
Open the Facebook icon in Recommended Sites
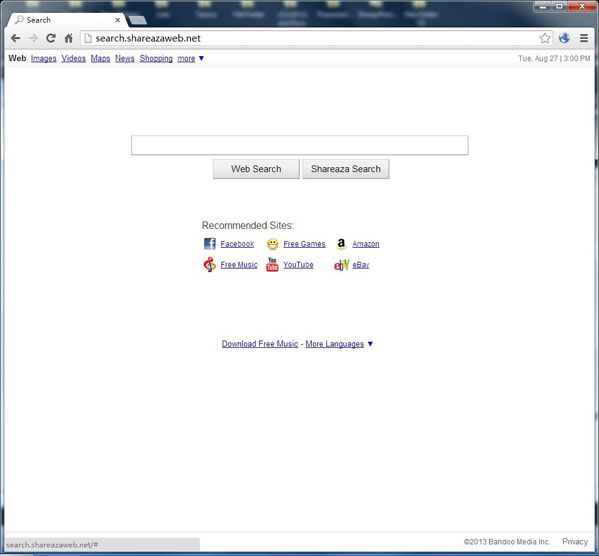pos(210,243)
